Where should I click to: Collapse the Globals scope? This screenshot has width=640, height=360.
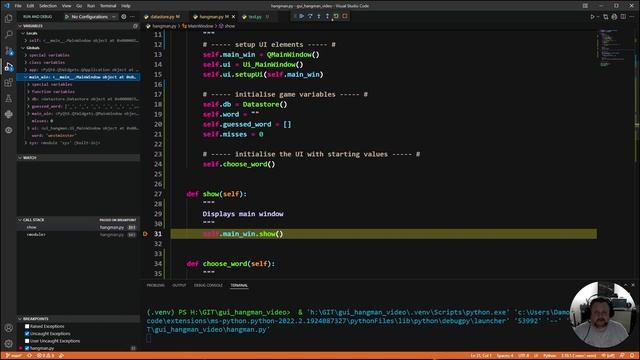[x=33, y=48]
